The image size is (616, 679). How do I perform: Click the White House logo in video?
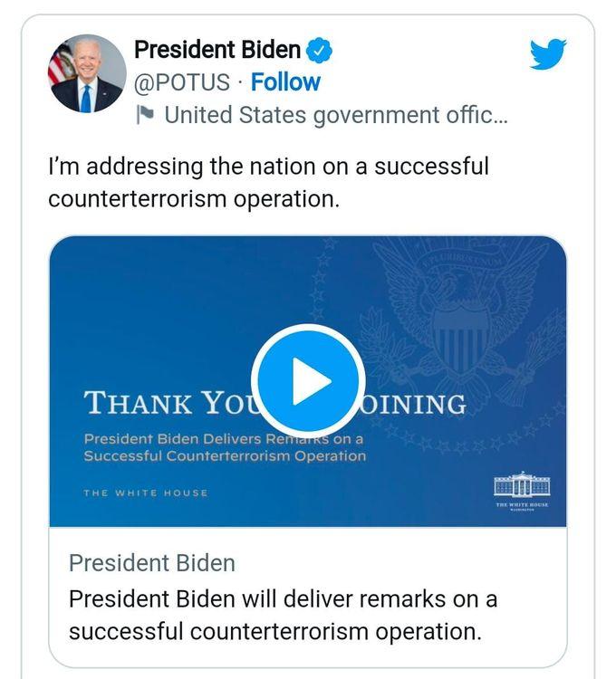pos(522,491)
